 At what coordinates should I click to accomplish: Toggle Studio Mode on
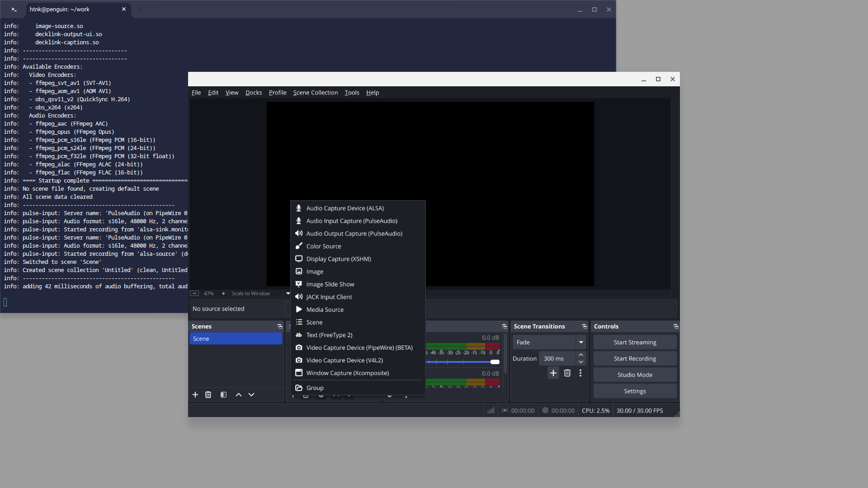coord(635,375)
